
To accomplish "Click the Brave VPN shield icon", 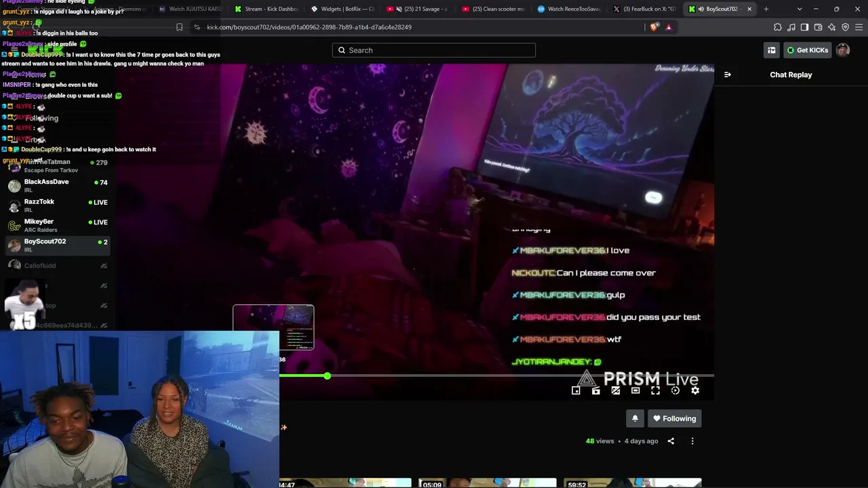I will tap(845, 27).
